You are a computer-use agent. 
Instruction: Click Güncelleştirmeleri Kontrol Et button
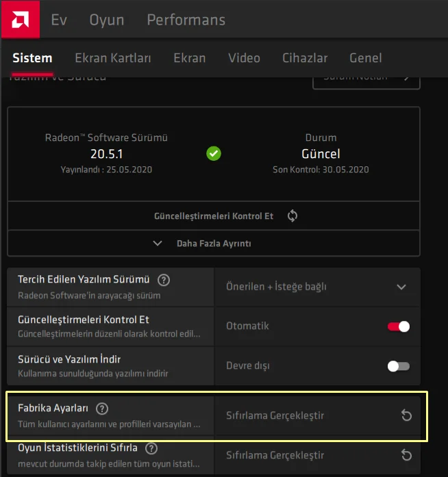(x=214, y=216)
